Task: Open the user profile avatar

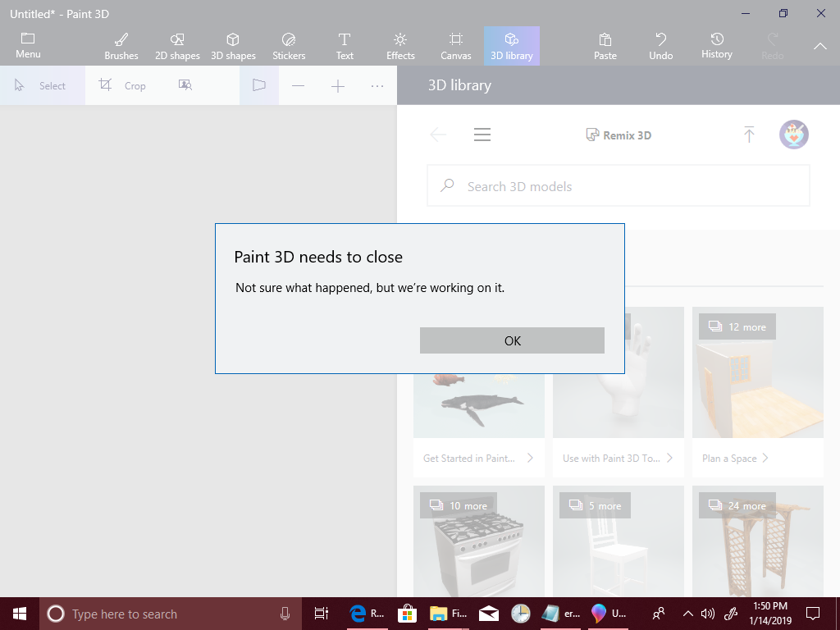Action: (x=793, y=135)
